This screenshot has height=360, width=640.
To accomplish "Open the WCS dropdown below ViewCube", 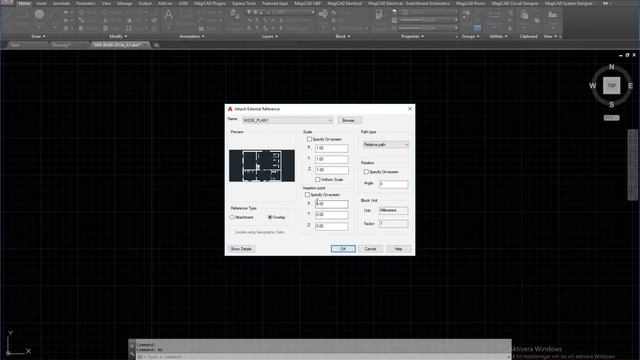I will (611, 118).
